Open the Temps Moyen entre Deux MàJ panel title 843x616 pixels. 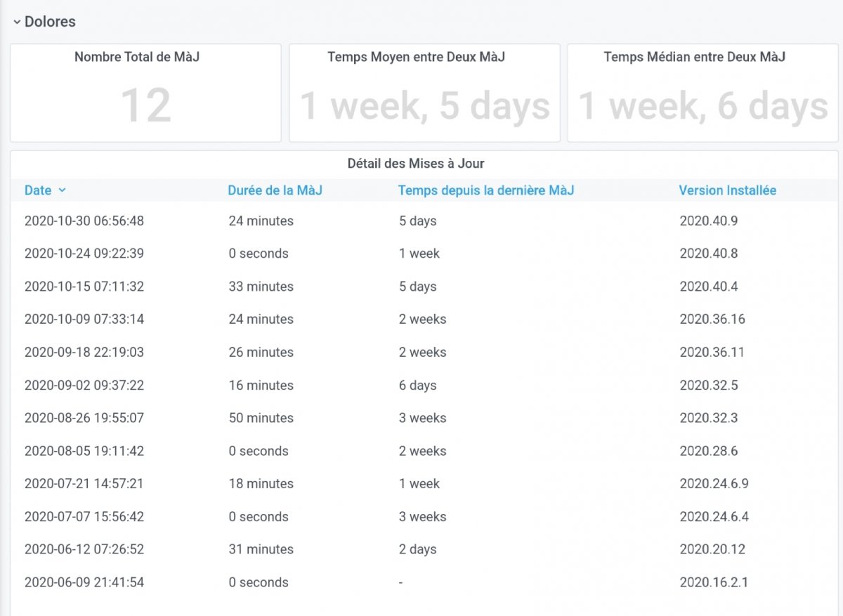click(x=416, y=57)
